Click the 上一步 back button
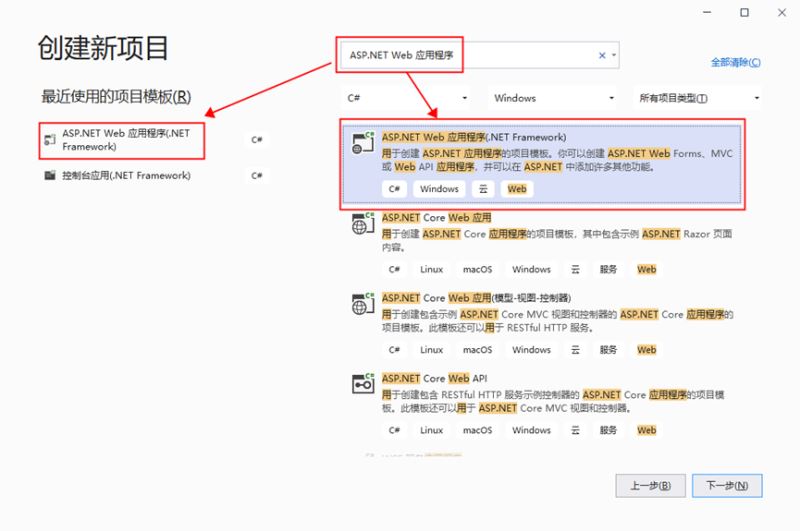The width and height of the screenshot is (800, 531). coord(651,486)
